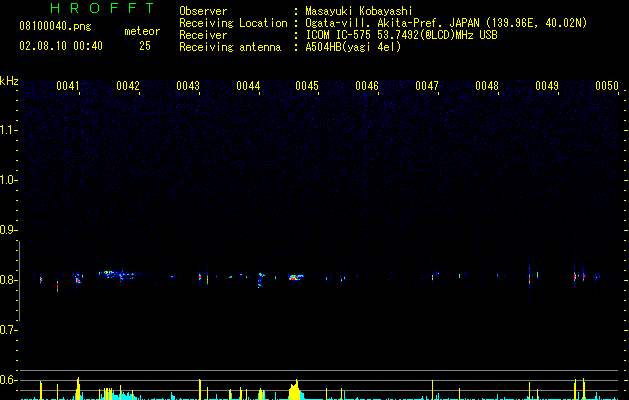This screenshot has height=400, width=629.
Task: Click the 0047 time marker
Action: click(x=427, y=86)
